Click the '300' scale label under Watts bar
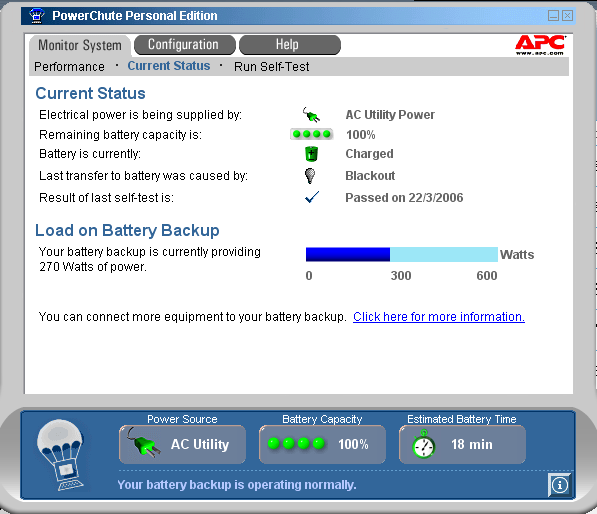 [401, 276]
